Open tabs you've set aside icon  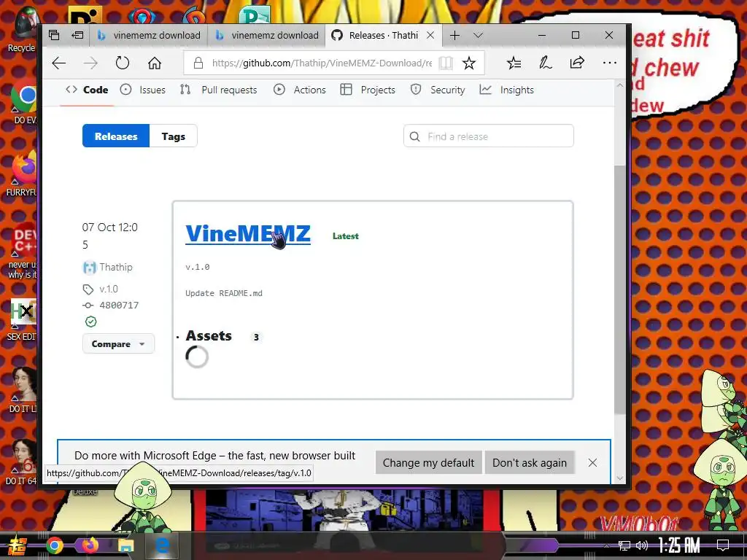(x=54, y=35)
